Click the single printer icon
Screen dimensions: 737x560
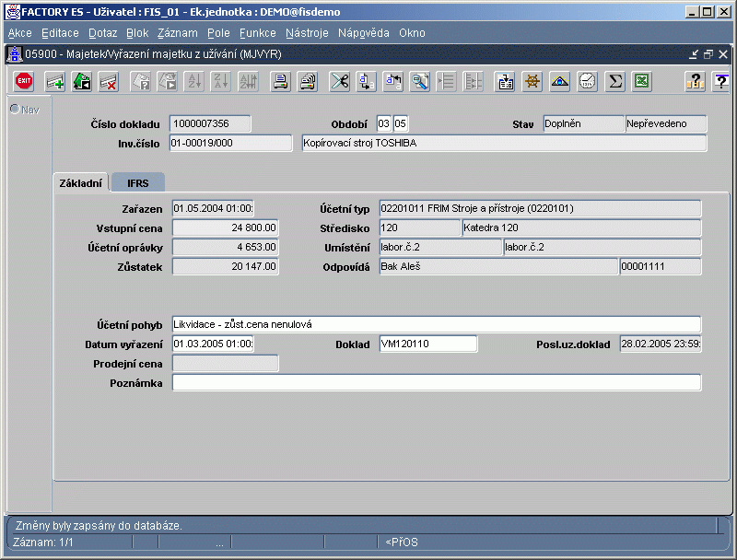281,81
